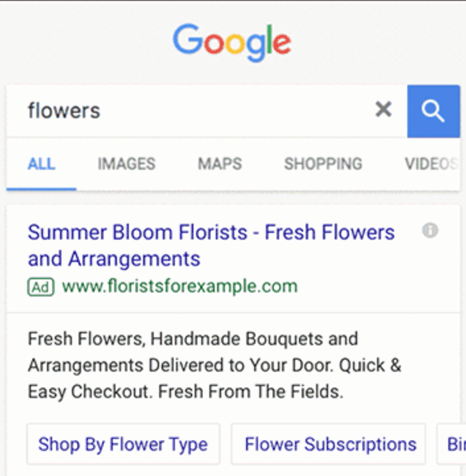Click the Shop By Flower Type sitelink

tap(123, 444)
